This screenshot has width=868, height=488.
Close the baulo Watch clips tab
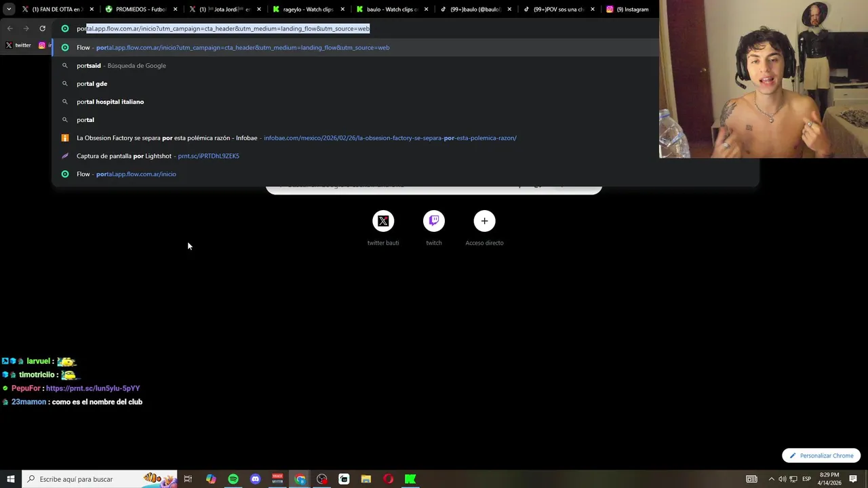[427, 9]
